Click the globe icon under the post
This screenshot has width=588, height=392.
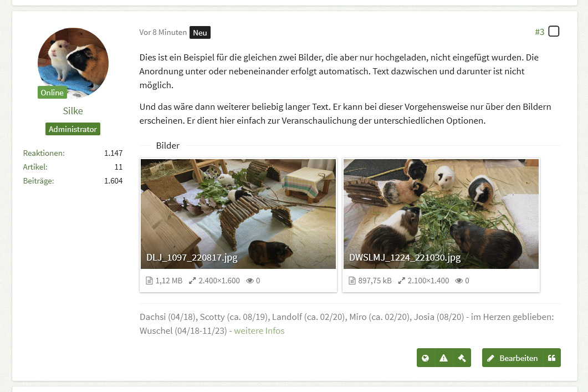point(426,358)
